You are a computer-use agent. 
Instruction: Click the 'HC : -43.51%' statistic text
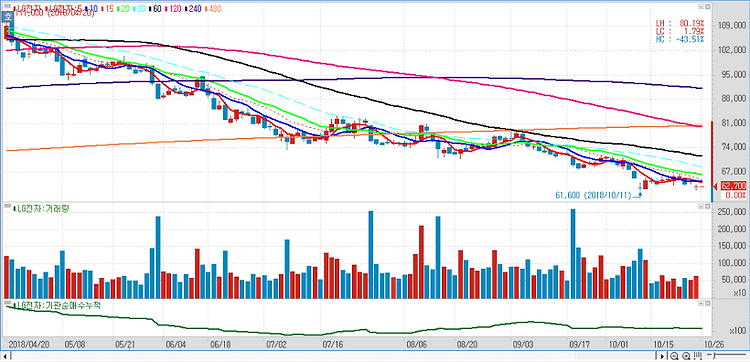click(679, 39)
